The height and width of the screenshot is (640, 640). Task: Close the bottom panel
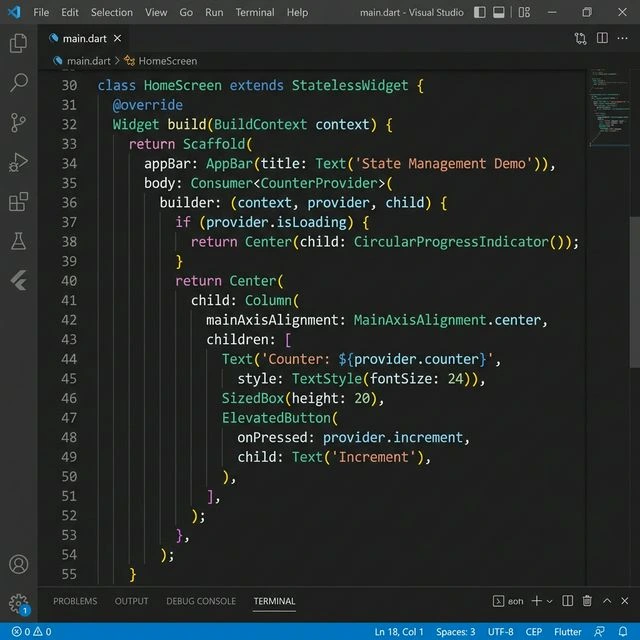tap(624, 601)
